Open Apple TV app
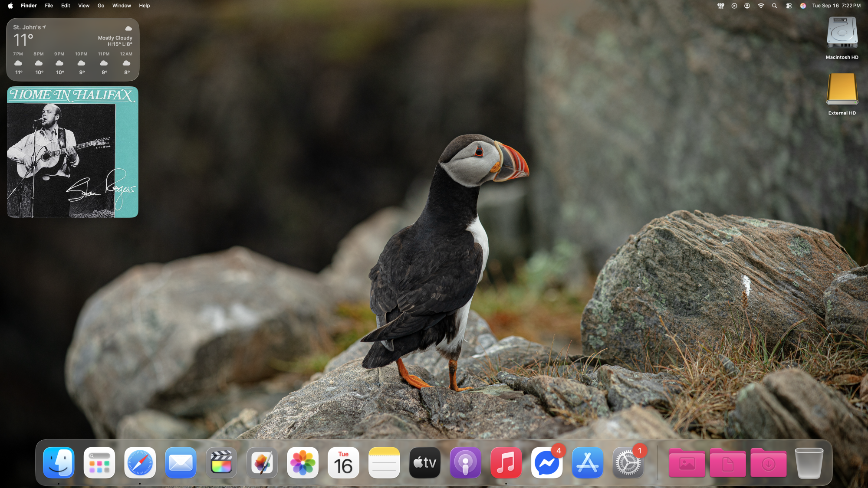Viewport: 868px width, 488px height. [425, 463]
